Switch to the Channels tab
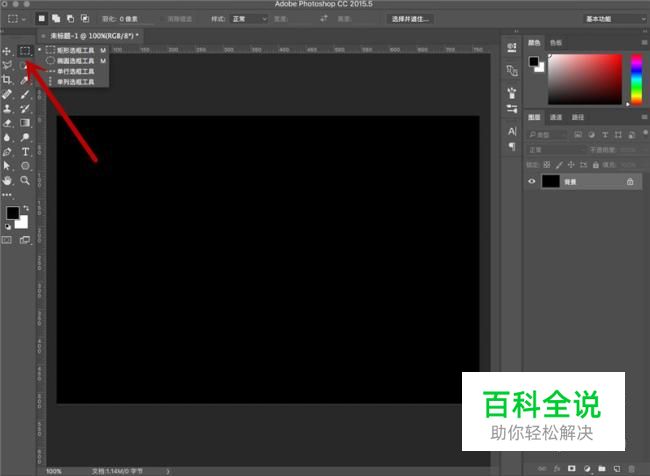 click(555, 117)
